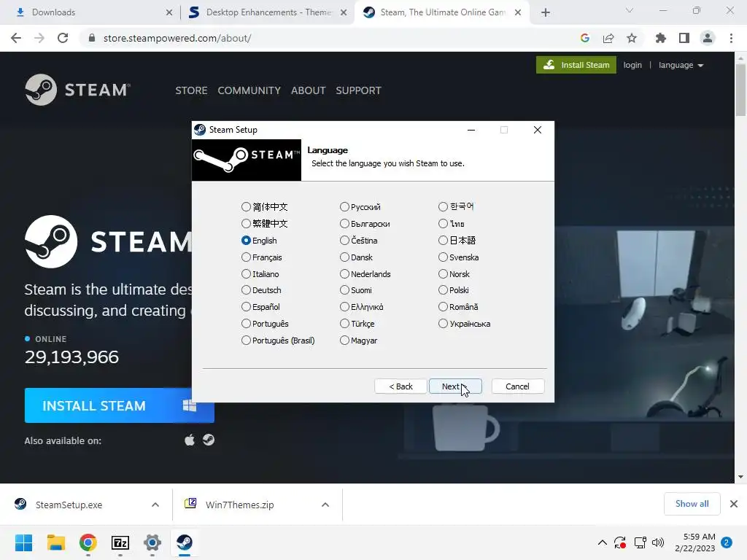Viewport: 747px width, 560px height.
Task: Click the blue INSTALL STEAM button
Action: click(119, 405)
